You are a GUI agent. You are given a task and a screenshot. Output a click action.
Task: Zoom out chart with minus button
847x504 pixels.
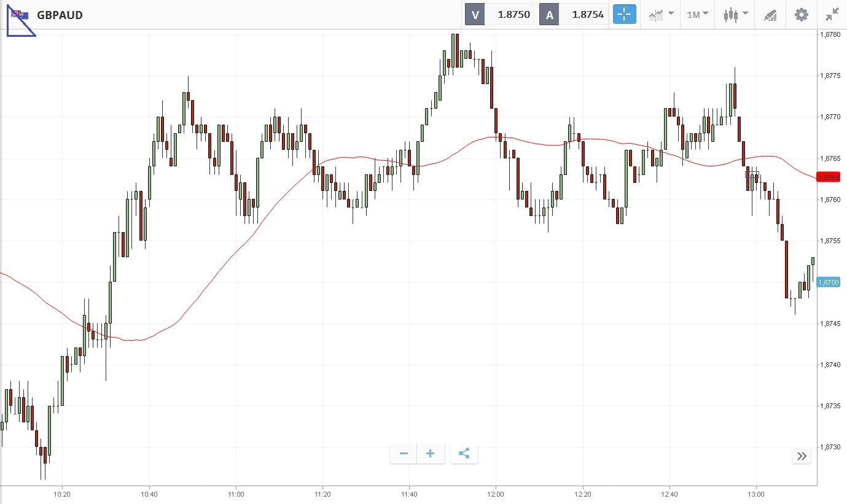pyautogui.click(x=404, y=454)
